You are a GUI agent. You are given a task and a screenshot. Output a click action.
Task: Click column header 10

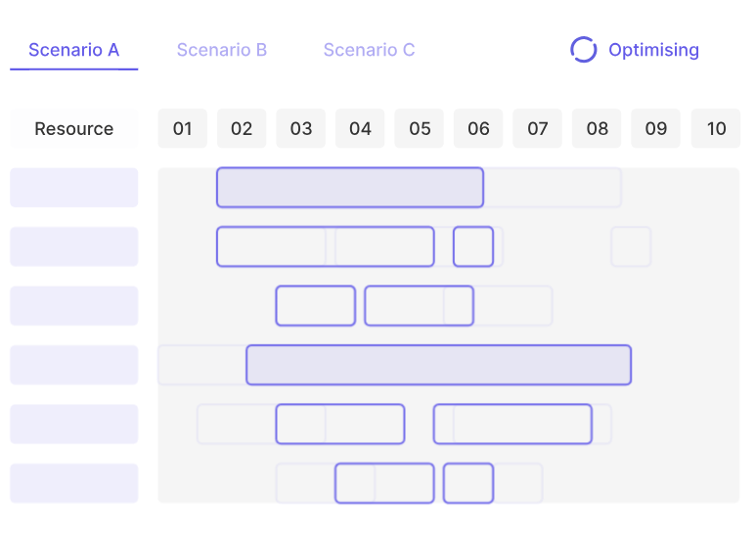[716, 128]
